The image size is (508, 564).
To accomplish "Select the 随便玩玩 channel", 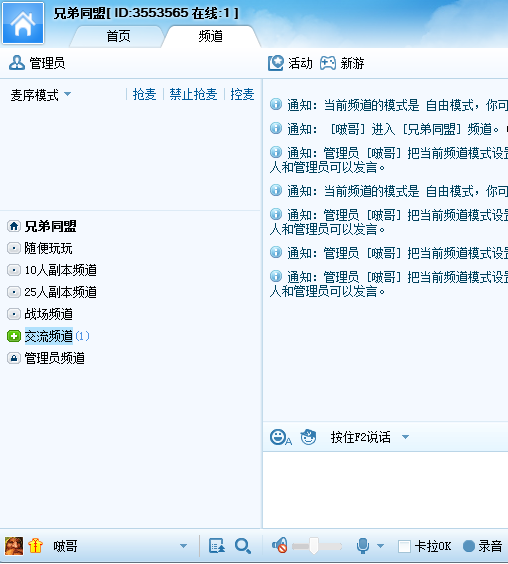I will point(49,248).
